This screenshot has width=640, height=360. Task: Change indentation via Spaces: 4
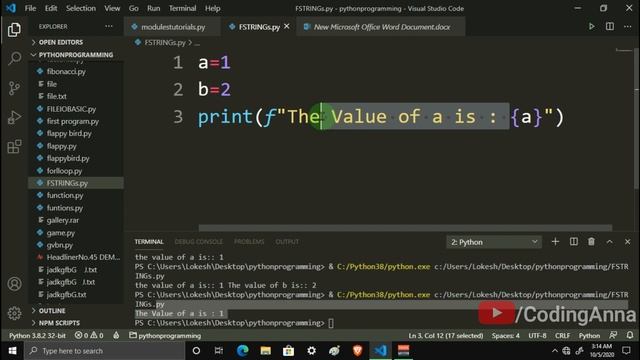pos(505,336)
